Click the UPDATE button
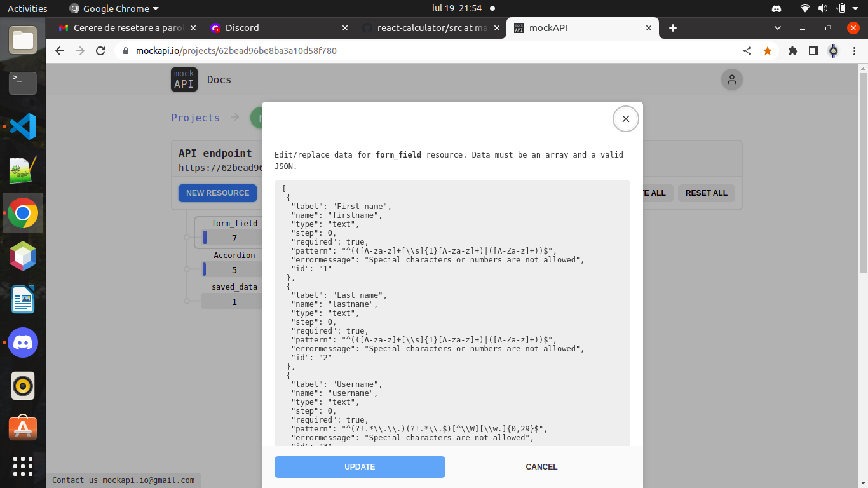Viewport: 868px width, 488px height. click(x=360, y=467)
